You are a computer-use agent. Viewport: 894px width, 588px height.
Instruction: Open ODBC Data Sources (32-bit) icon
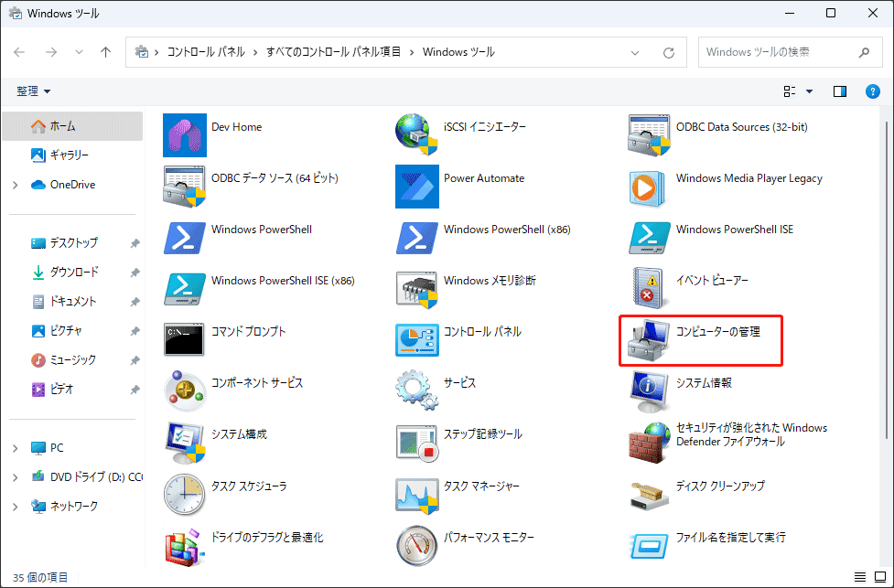(649, 135)
